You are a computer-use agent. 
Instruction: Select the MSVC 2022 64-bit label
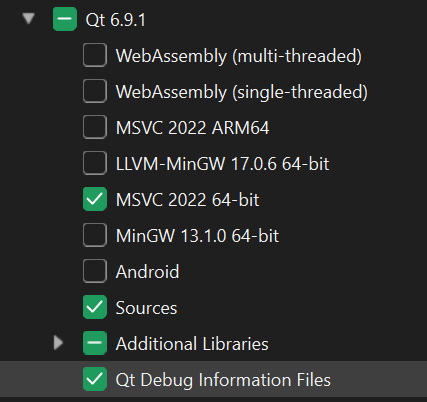(x=187, y=200)
